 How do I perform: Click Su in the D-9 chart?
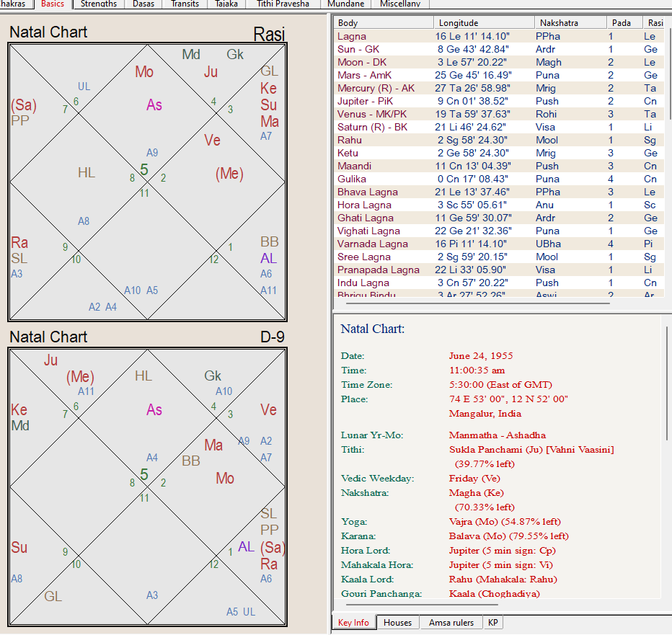19,547
